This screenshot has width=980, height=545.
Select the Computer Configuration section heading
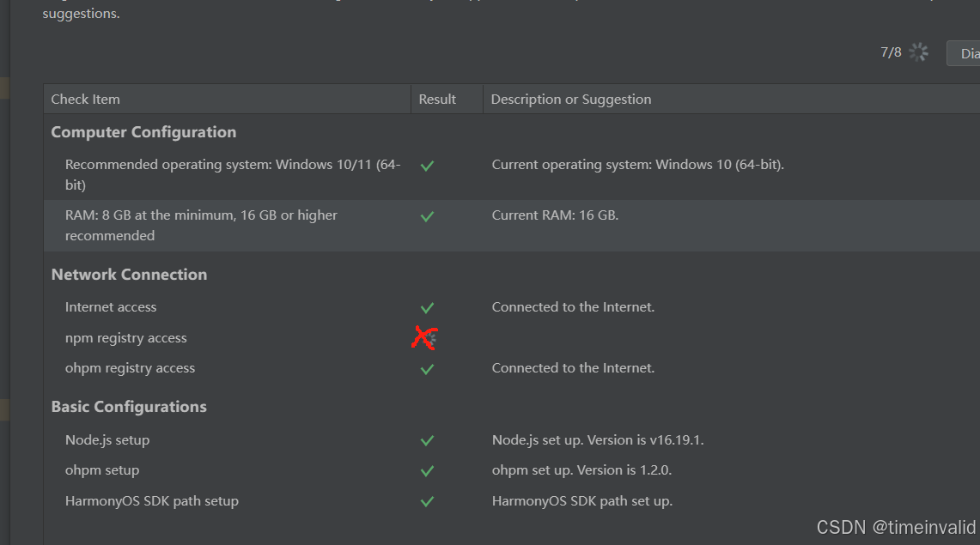(x=143, y=132)
